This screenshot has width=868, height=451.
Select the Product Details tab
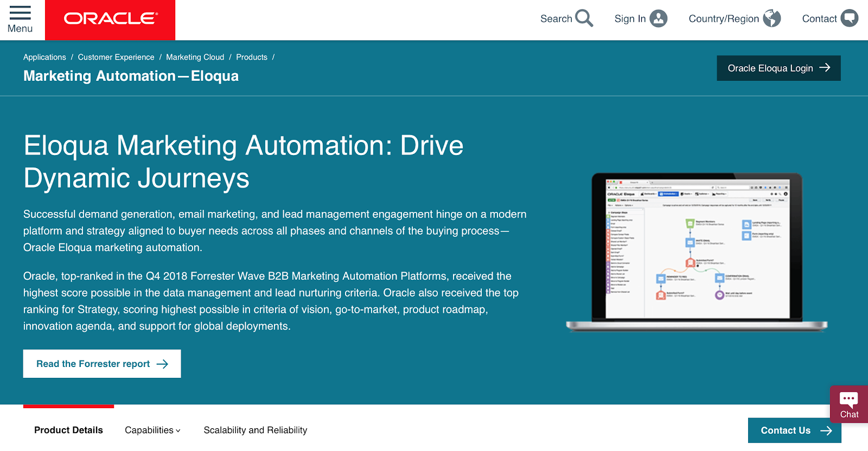click(x=68, y=430)
